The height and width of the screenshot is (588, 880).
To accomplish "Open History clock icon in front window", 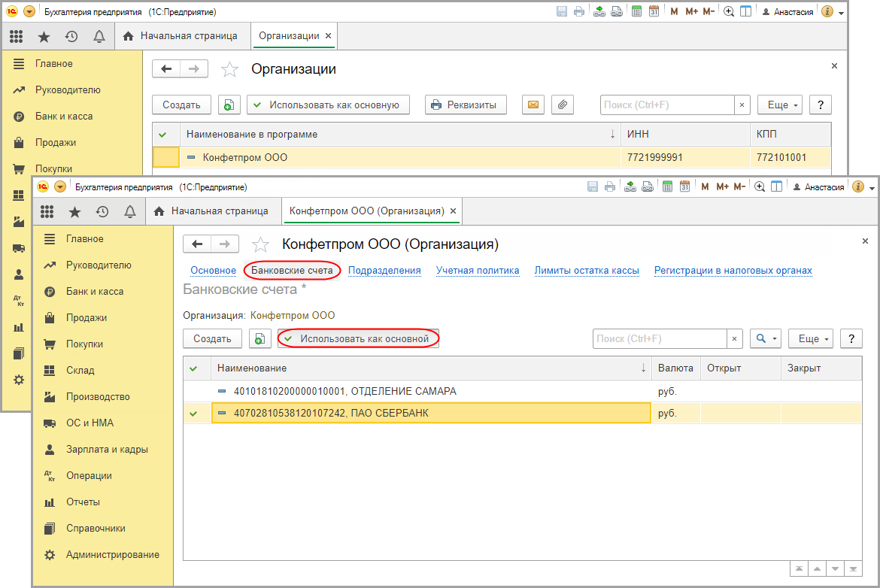I will [x=102, y=212].
